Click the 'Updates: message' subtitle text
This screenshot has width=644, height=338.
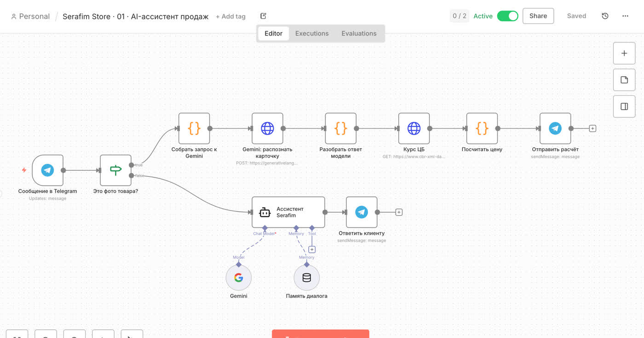[47, 198]
